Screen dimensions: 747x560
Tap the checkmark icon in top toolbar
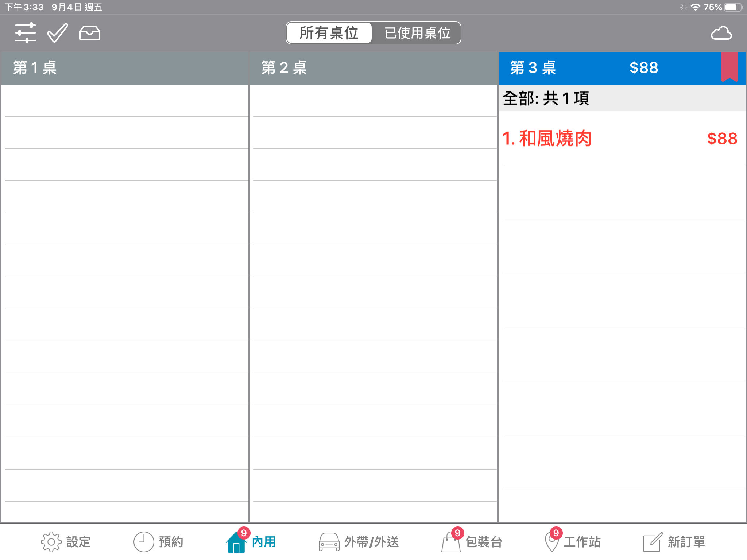point(57,33)
